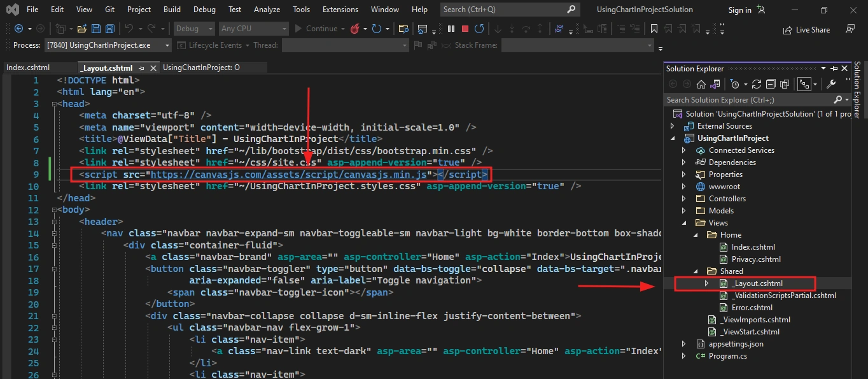Screen dimensions: 868x379
Task: Click Collapse All icon in Solution Explorer
Action: pyautogui.click(x=771, y=84)
